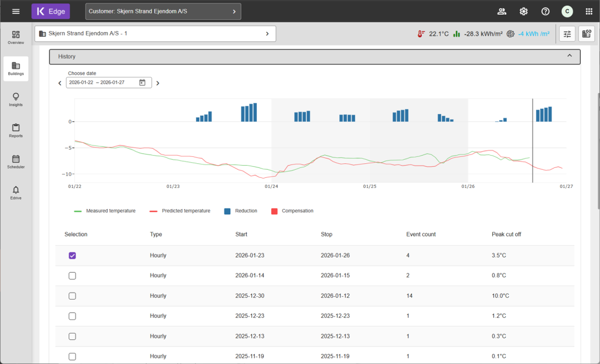Open the hamburger navigation menu

[16, 11]
